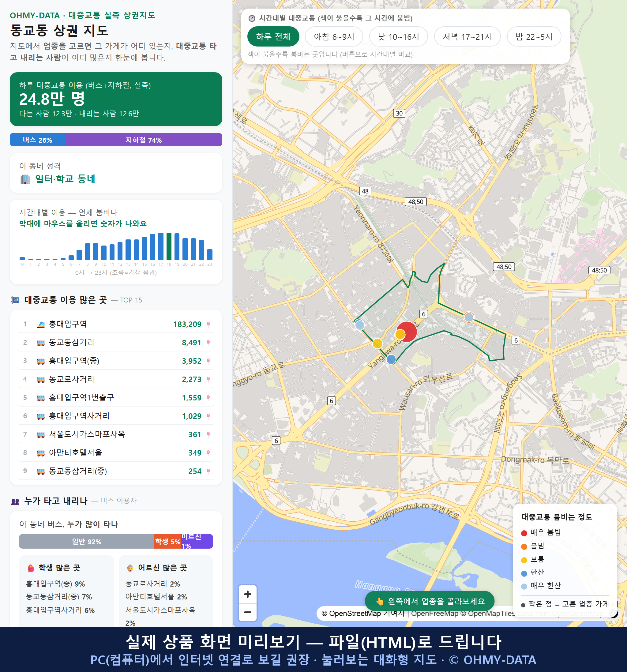The height and width of the screenshot is (672, 627).
Task: Select the 아침 6~9시 time filter
Action: [x=334, y=36]
